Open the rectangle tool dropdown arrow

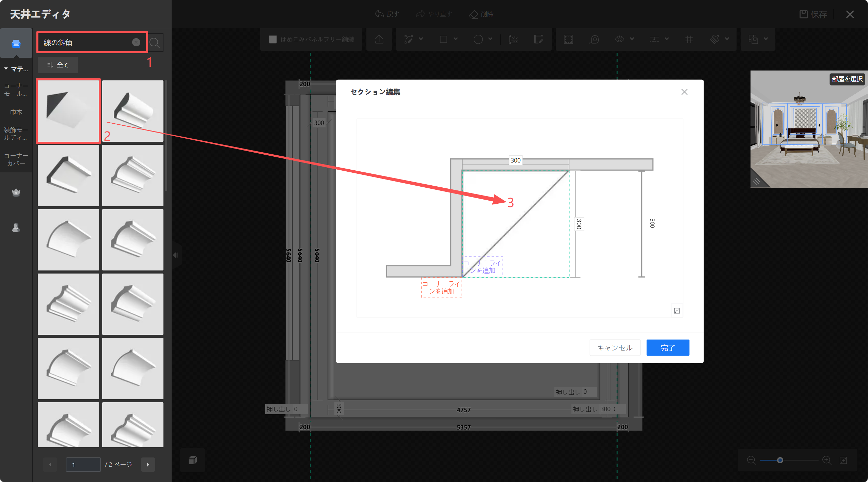(456, 39)
